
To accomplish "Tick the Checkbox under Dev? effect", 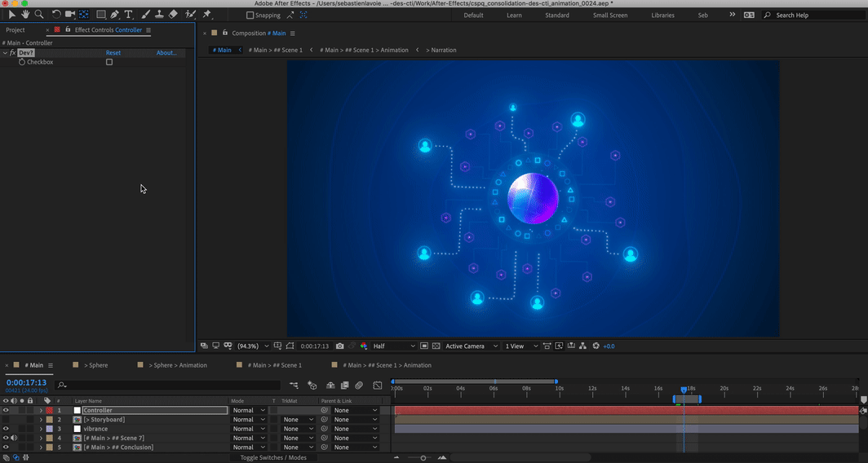I will point(109,63).
